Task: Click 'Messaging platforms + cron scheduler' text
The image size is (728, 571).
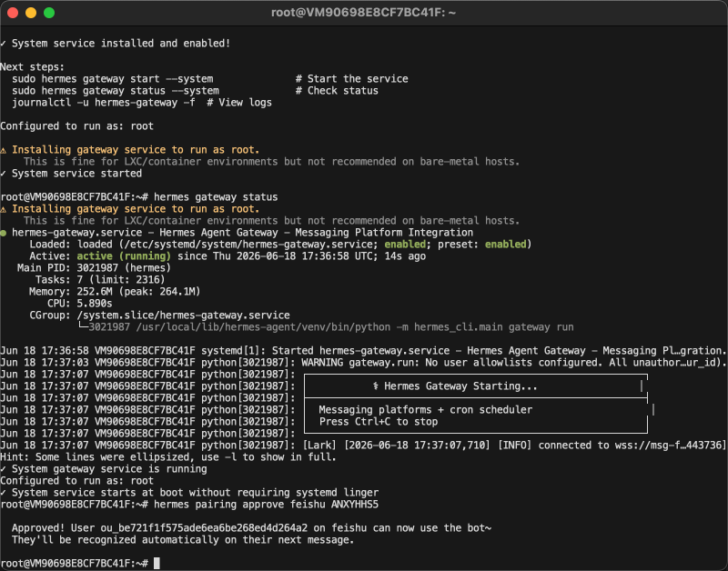Action: (x=425, y=409)
